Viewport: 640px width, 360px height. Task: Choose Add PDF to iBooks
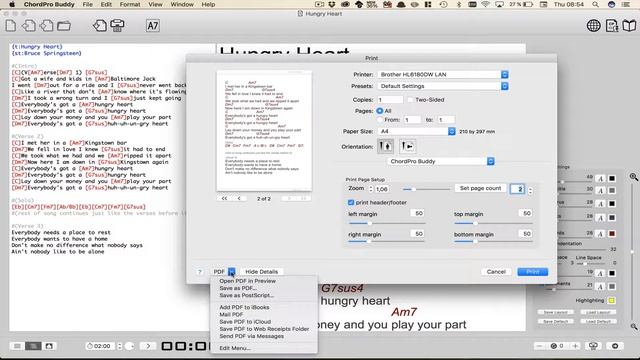244,307
